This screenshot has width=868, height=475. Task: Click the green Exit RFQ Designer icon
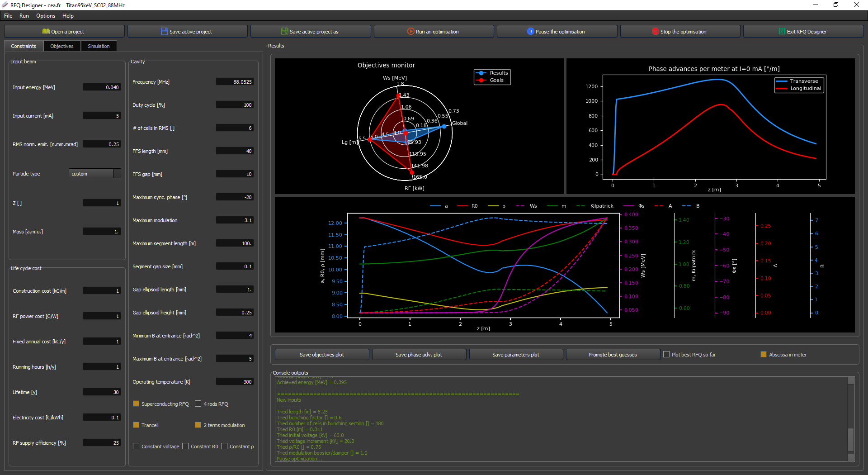pos(782,32)
